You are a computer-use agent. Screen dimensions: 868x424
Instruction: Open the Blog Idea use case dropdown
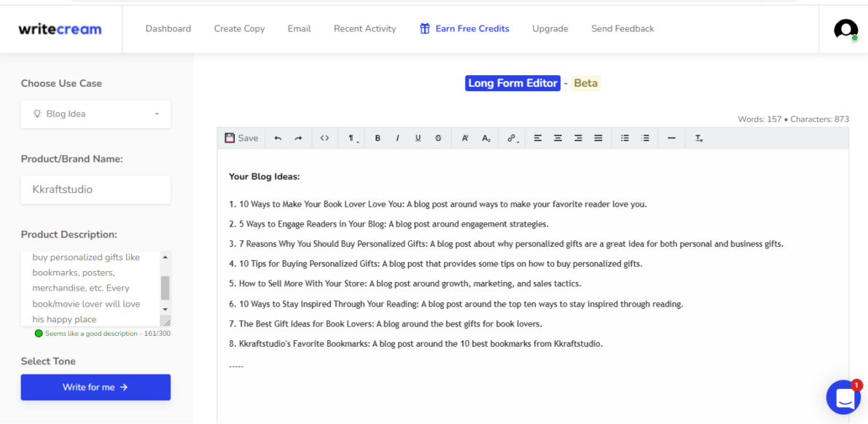pos(95,114)
